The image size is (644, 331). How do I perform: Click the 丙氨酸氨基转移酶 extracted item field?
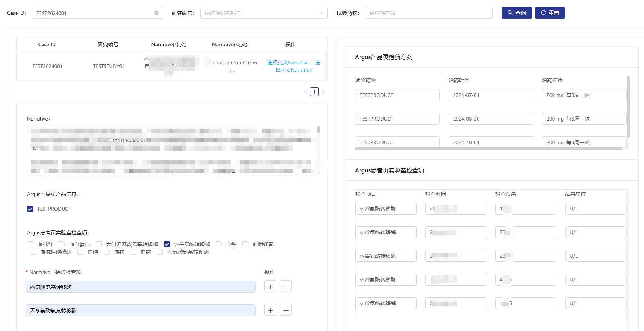[141, 287]
